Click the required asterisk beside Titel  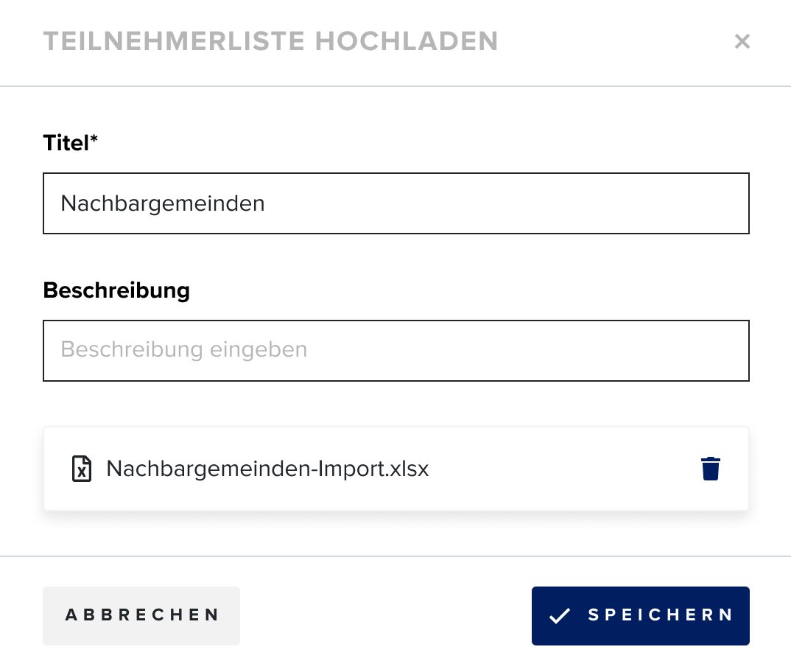(94, 139)
